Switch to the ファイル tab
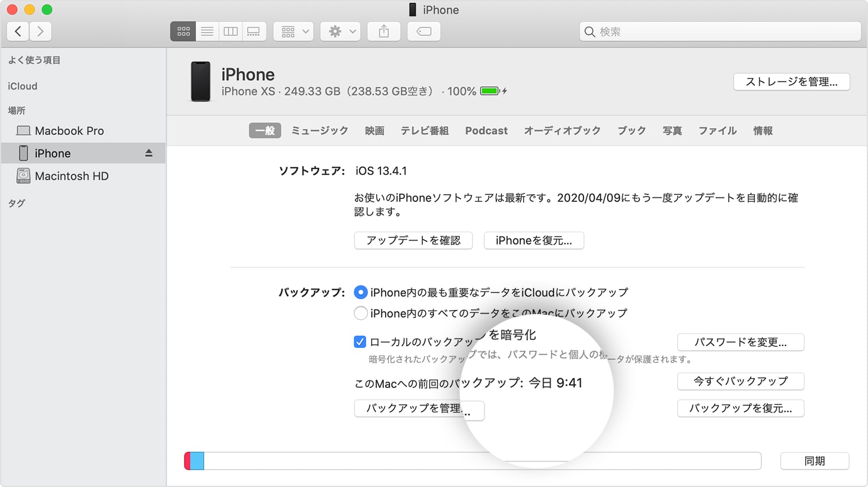Image resolution: width=868 pixels, height=487 pixels. tap(718, 131)
